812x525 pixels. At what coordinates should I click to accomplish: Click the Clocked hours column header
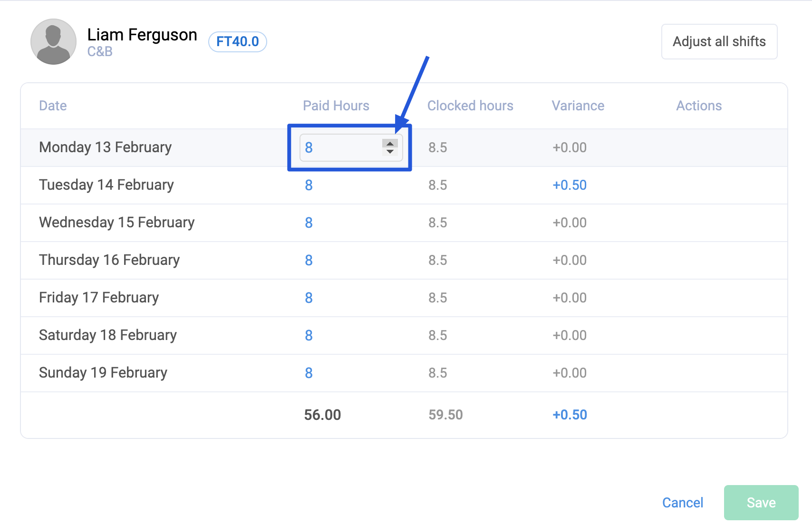pyautogui.click(x=470, y=106)
